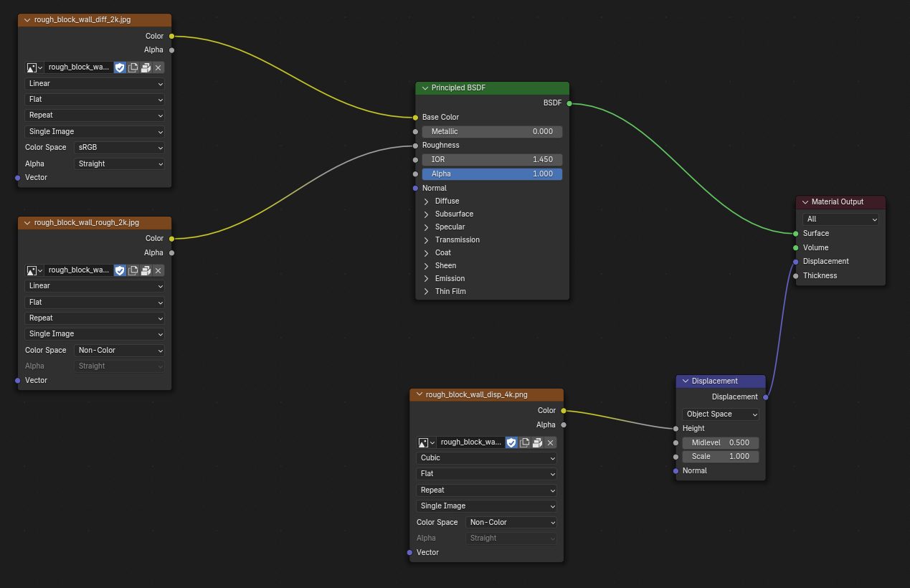Open the Object Space dropdown in Displacement node
This screenshot has width=910, height=588.
[720, 414]
